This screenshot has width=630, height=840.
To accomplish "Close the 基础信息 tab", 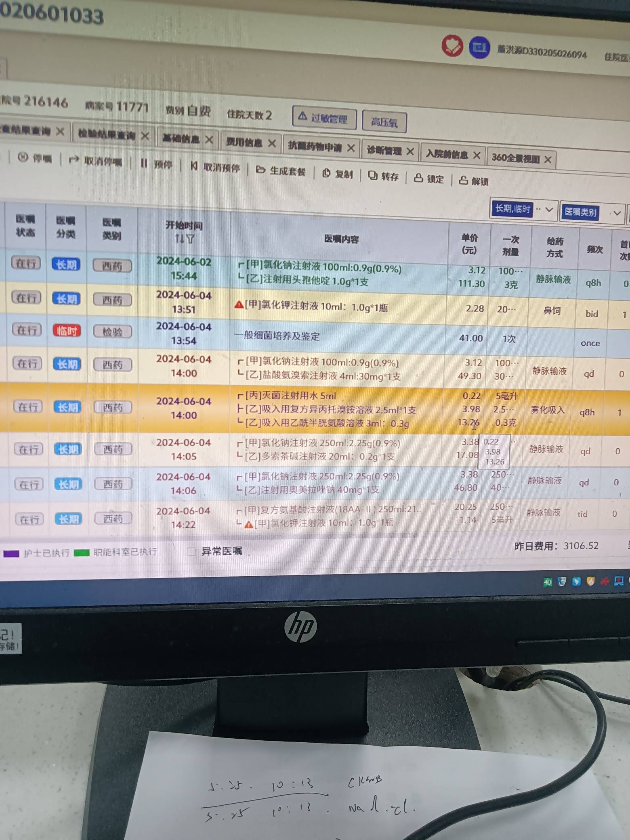I will click(x=209, y=140).
